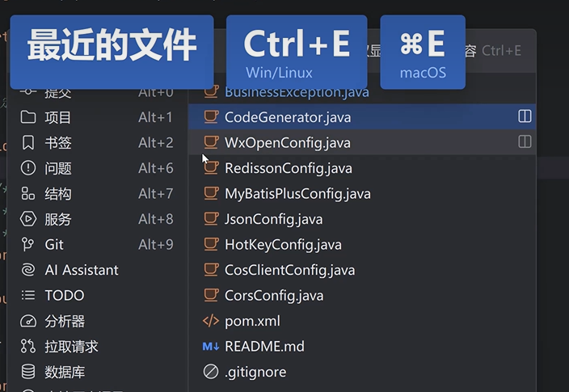569x392 pixels.
Task: Click the AI Assistant spiral icon
Action: tap(28, 270)
